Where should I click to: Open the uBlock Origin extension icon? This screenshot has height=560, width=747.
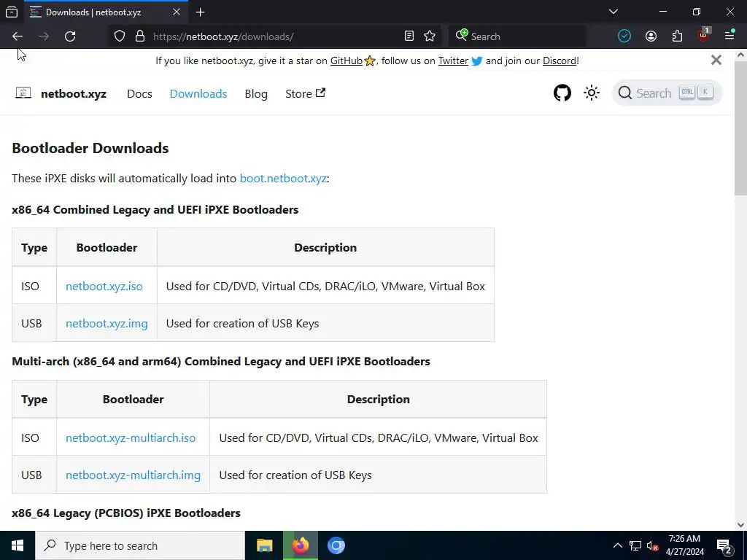coord(704,35)
